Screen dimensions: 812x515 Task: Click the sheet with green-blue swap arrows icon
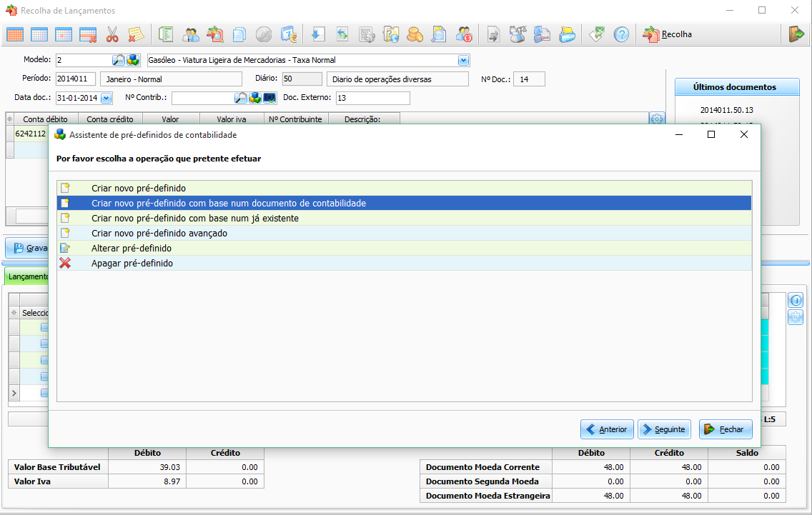[x=342, y=35]
